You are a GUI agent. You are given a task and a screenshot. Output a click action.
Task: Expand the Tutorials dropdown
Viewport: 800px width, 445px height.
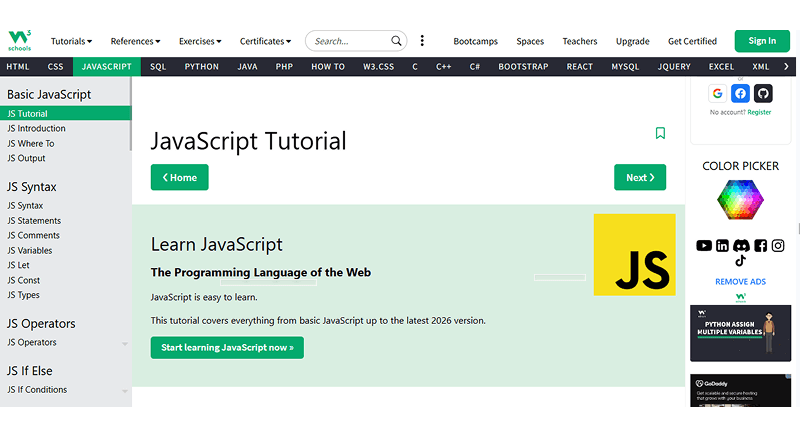71,41
